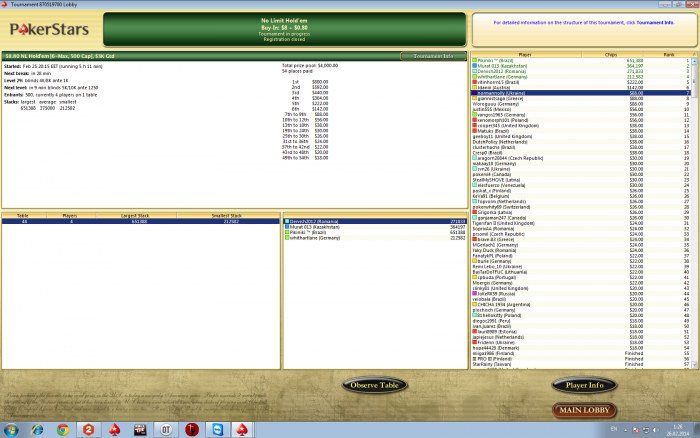This screenshot has width=700, height=438.
Task: Launch Internet Explorer from taskbar
Action: pyautogui.click(x=38, y=430)
